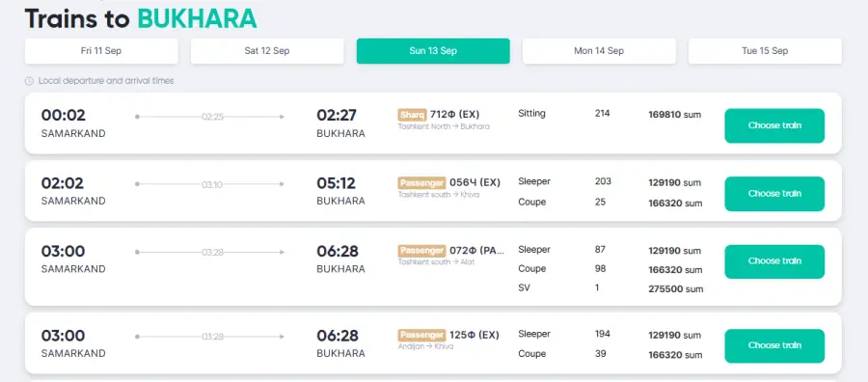Click seat count 203 for Sleeper
Viewport: 868px width, 382px height.
tap(603, 181)
